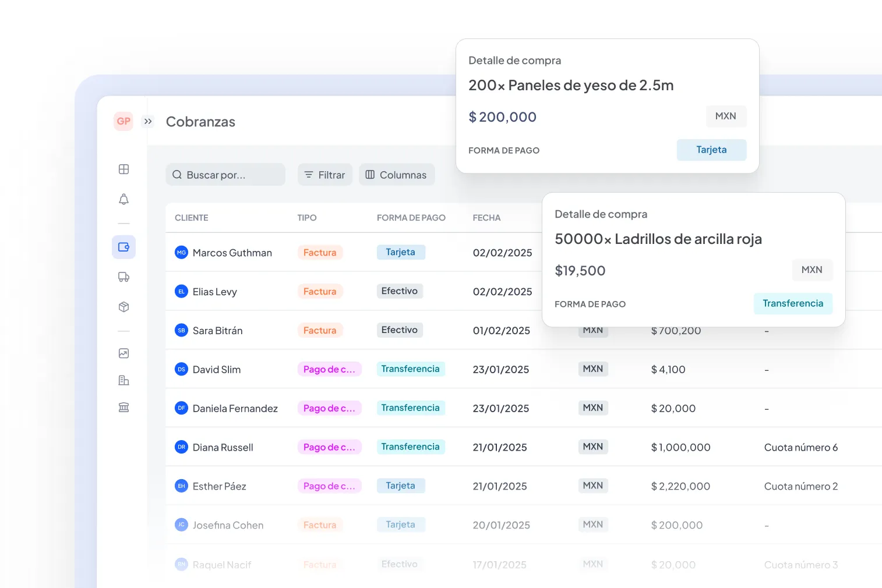Click the GP avatar badge

tap(123, 121)
